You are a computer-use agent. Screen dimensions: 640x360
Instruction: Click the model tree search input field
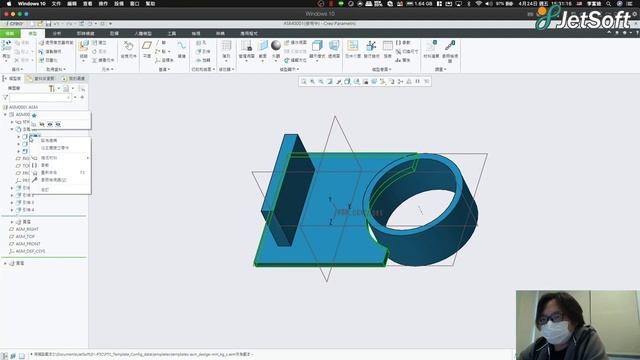pyautogui.click(x=40, y=98)
